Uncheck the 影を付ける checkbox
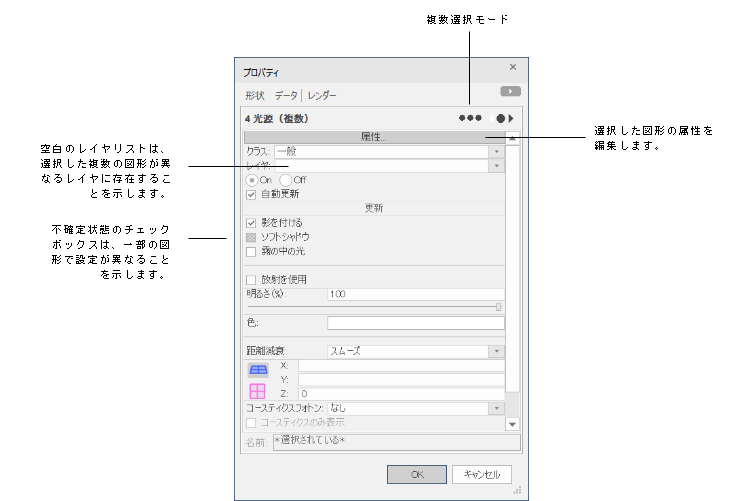 (251, 222)
